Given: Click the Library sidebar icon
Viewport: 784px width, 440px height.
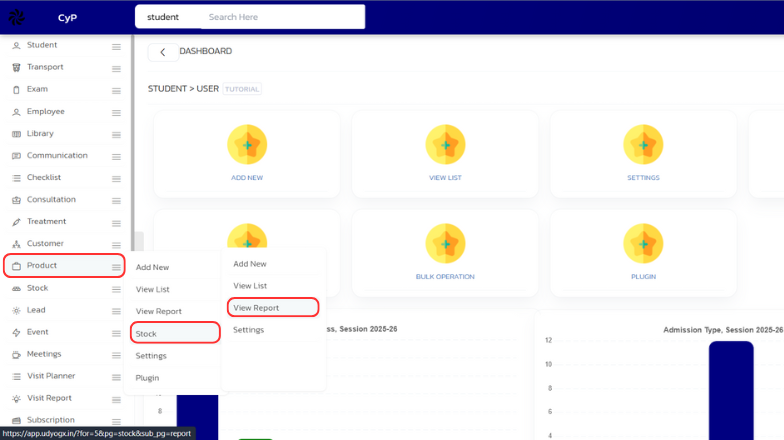Looking at the screenshot, I should (16, 133).
